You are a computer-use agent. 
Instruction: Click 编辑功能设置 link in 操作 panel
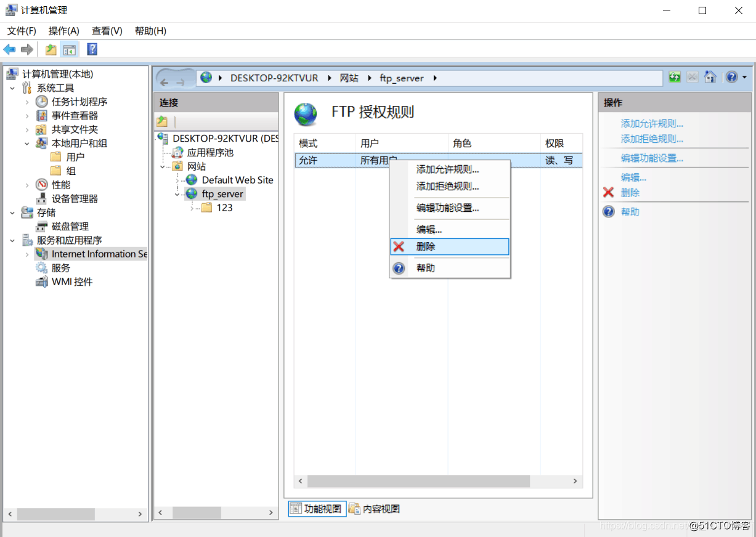point(652,158)
